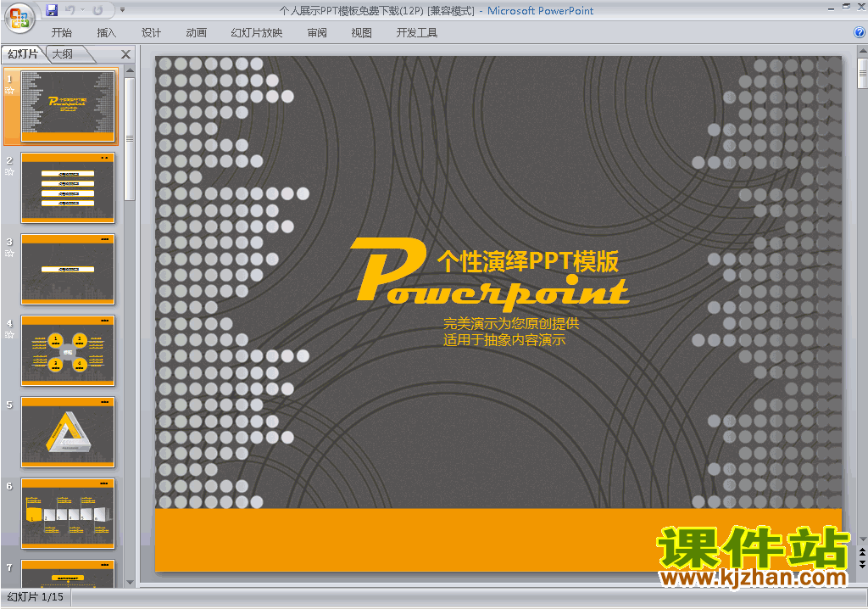Select slide 7 thumbnail

click(x=68, y=573)
